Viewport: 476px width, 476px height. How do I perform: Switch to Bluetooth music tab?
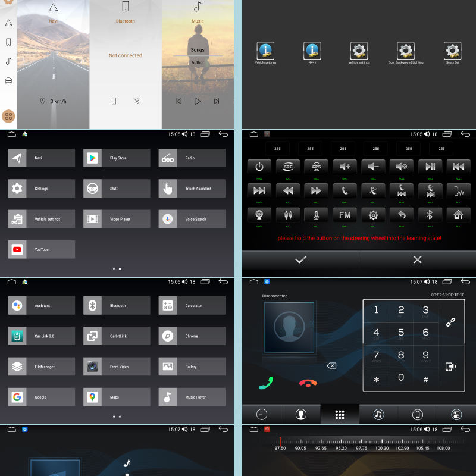tap(378, 414)
